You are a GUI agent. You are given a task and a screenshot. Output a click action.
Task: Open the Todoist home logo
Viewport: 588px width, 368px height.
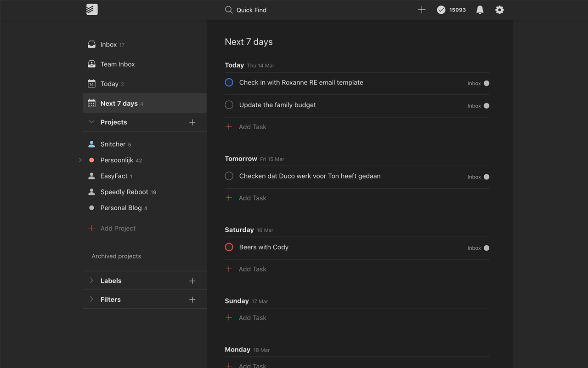(91, 9)
